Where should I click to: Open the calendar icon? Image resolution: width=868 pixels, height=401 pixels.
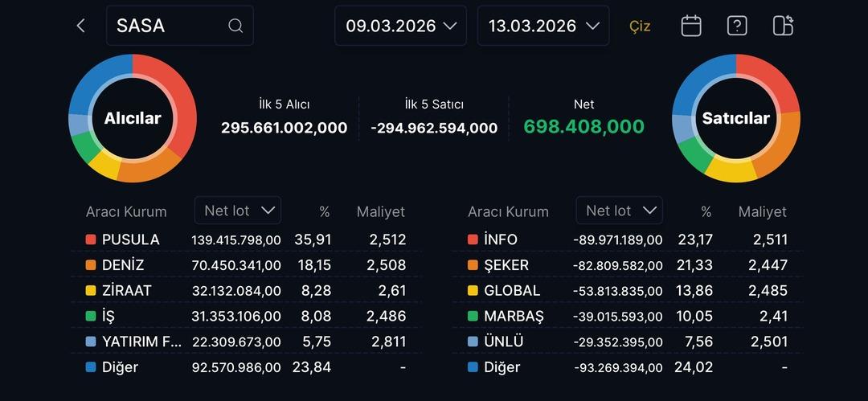[x=690, y=26]
